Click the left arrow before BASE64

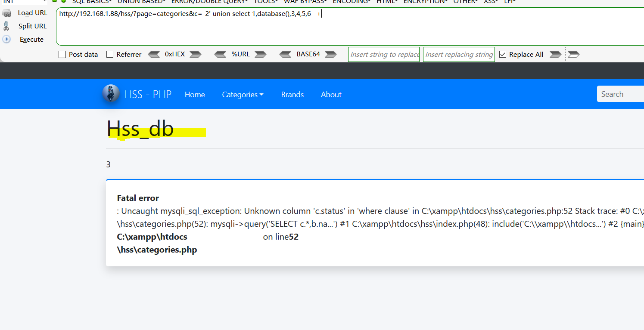tap(286, 54)
